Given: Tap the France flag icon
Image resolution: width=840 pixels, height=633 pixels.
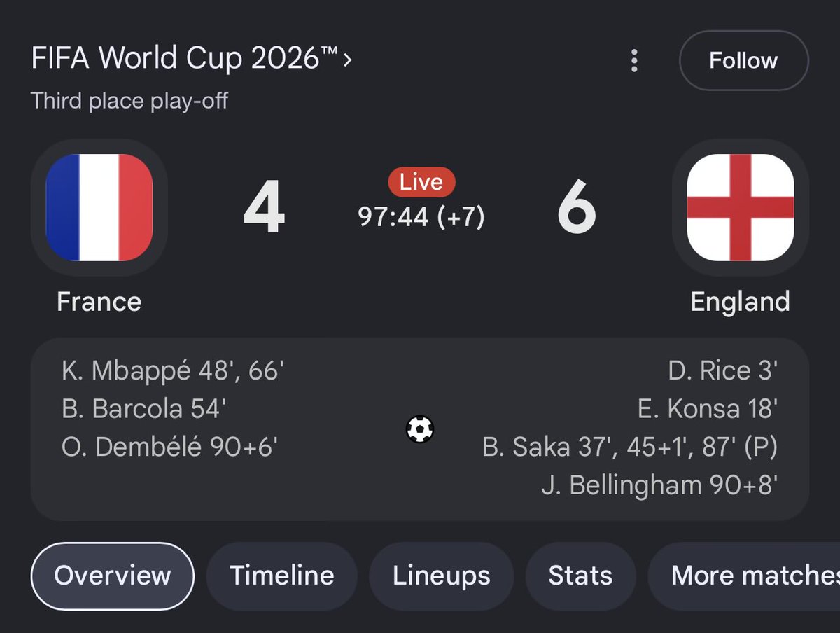Looking at the screenshot, I should 99,207.
